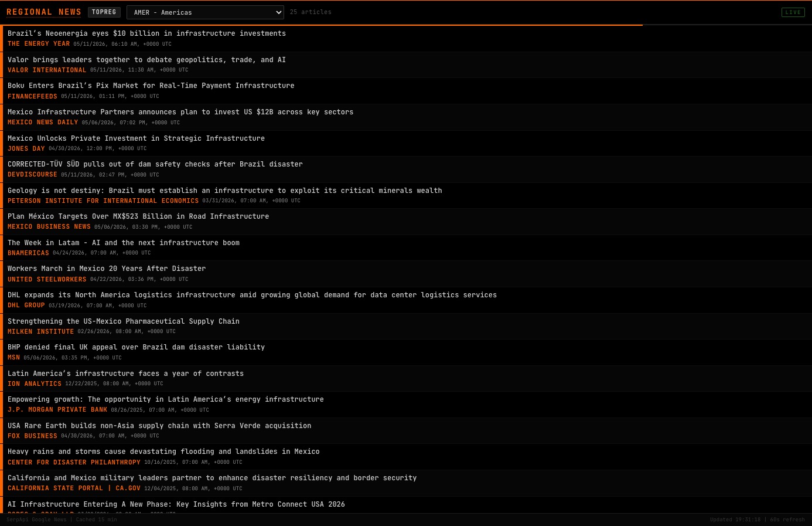Screen dimensions: 812x526
Task: Open BHP denied final UK appeal article
Action: pyautogui.click(x=136, y=347)
